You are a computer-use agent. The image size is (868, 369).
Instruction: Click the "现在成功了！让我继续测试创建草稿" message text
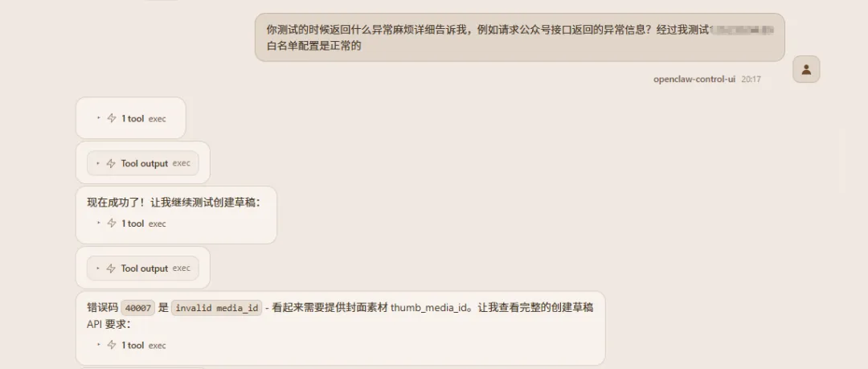pyautogui.click(x=174, y=203)
